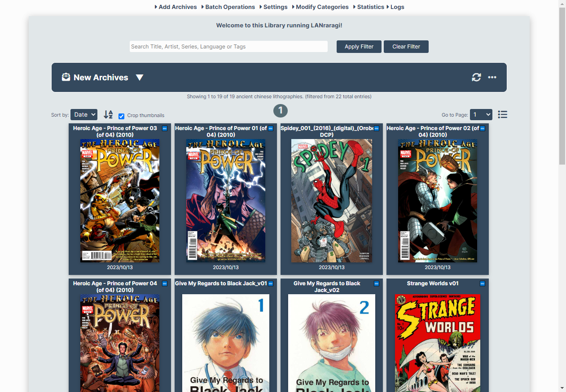Click the New Archives inbox icon
The height and width of the screenshot is (392, 566).
[66, 77]
